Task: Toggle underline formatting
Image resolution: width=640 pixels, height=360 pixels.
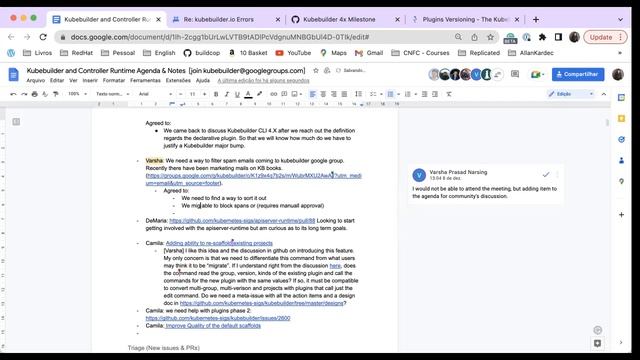Action: (x=237, y=94)
